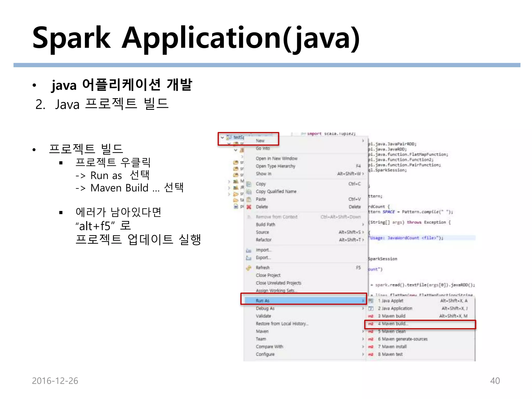Click the Export icon

point(249,258)
